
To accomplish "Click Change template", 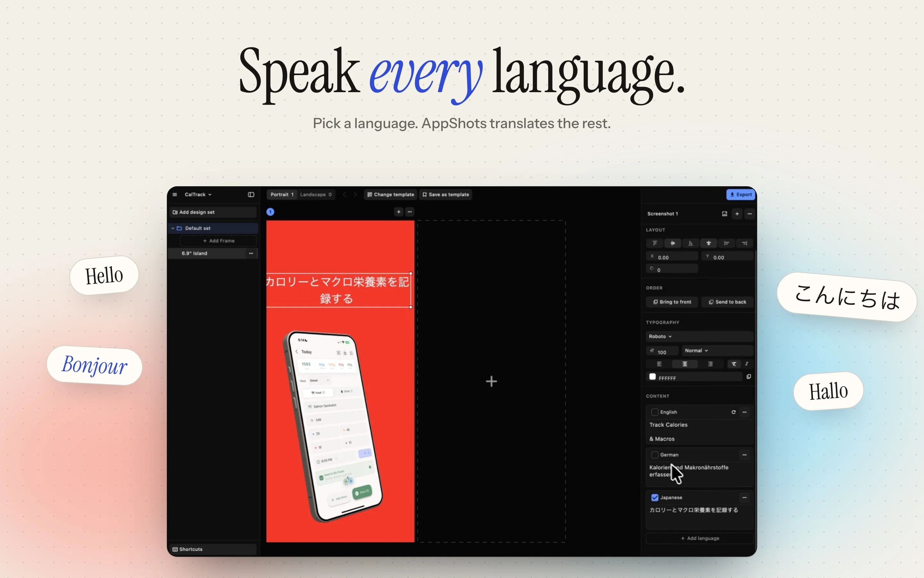I will click(390, 195).
